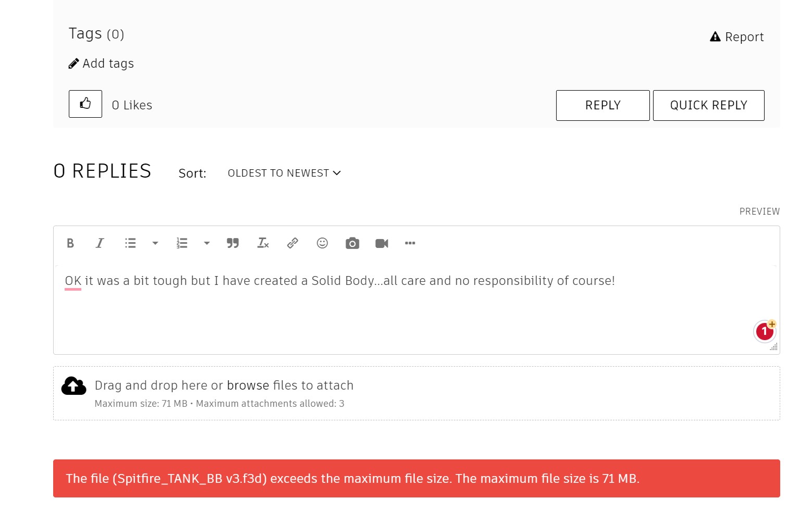Click the Quick Reply button

click(708, 105)
